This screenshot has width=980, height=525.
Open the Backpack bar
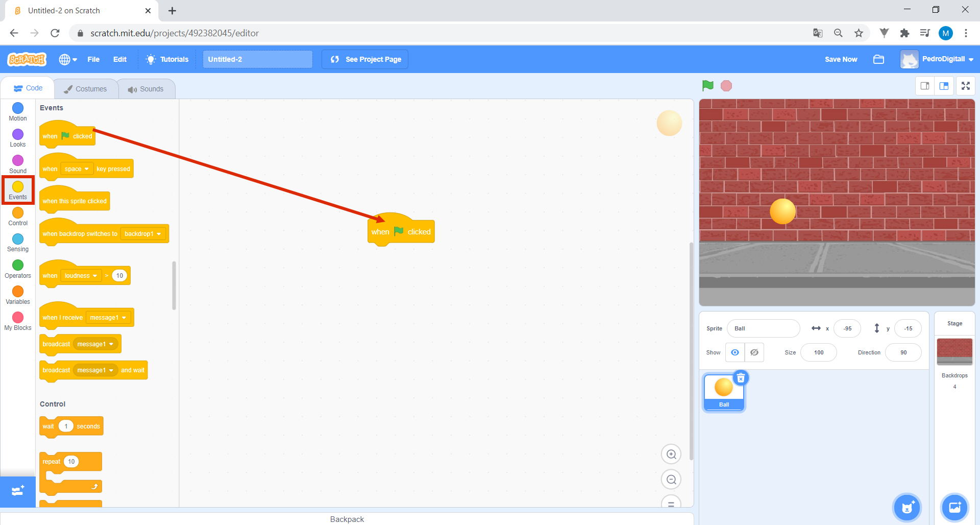click(347, 519)
